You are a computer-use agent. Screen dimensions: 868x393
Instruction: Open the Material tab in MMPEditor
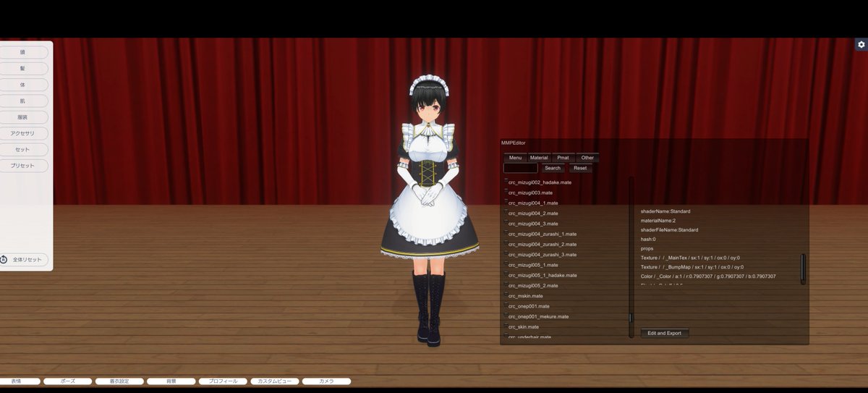point(539,157)
